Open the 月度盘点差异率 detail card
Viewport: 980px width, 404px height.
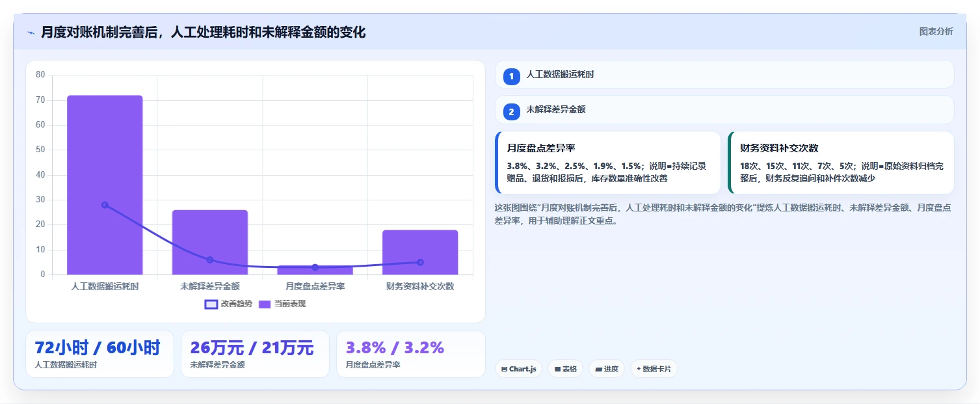(x=608, y=163)
